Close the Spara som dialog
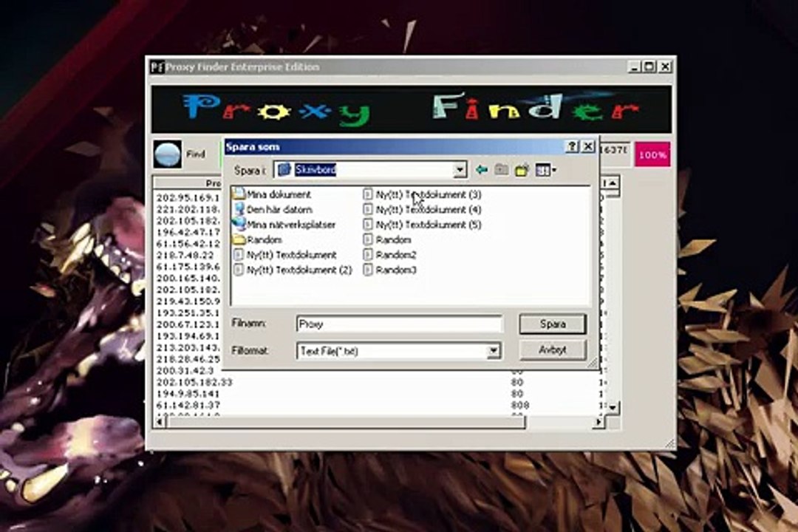This screenshot has width=798, height=532. (x=588, y=146)
